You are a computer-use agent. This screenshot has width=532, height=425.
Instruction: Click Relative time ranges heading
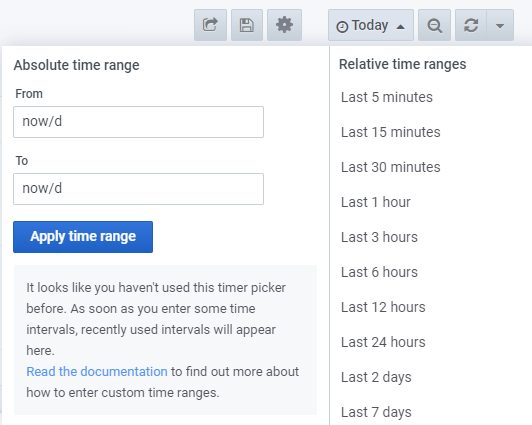403,64
